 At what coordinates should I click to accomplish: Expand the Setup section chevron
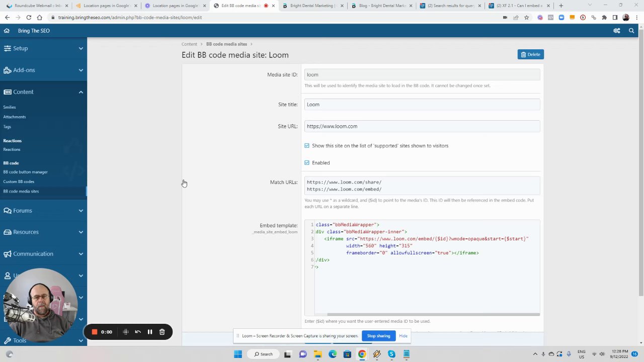click(x=81, y=48)
